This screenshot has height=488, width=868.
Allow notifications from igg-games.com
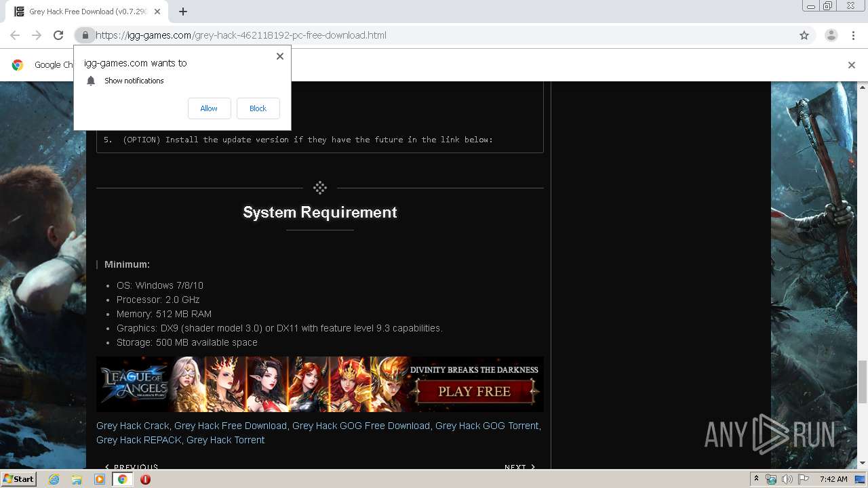[x=209, y=108]
